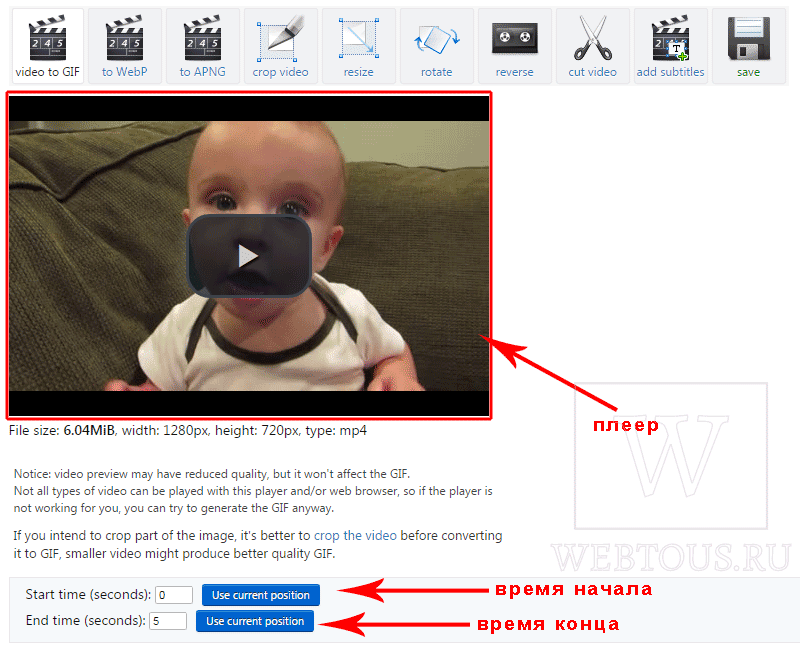800x653 pixels.
Task: Open the rotate tool
Action: point(437,46)
